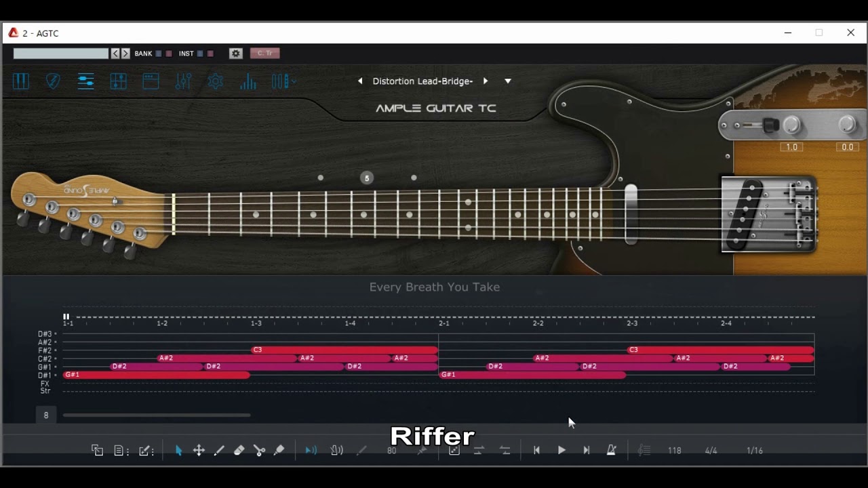Open the Amp panel window icon

tap(151, 81)
